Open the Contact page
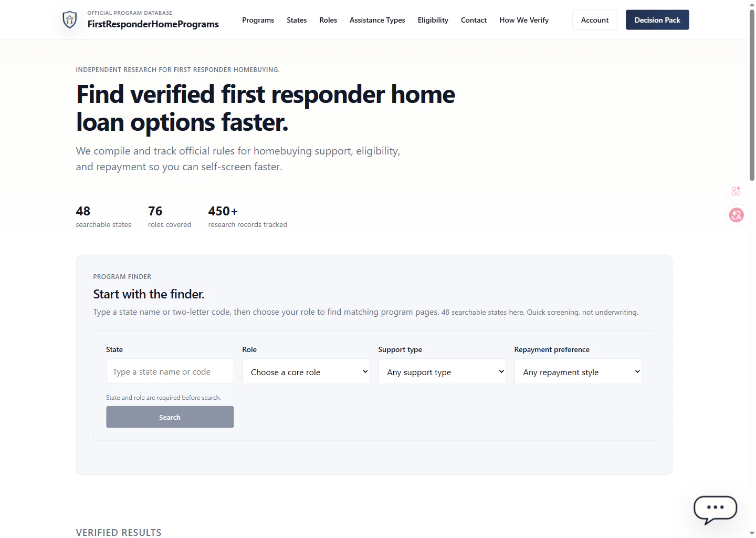This screenshot has height=538, width=756. point(474,20)
